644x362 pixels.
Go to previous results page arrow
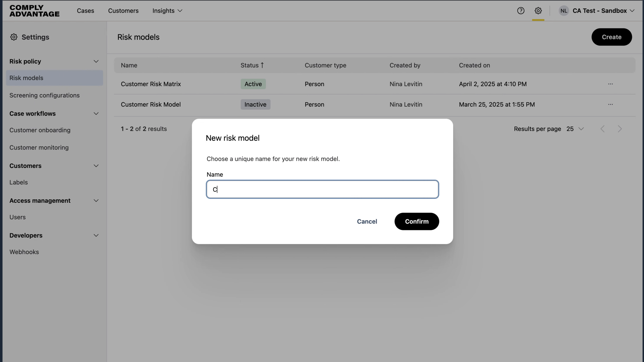pyautogui.click(x=602, y=129)
